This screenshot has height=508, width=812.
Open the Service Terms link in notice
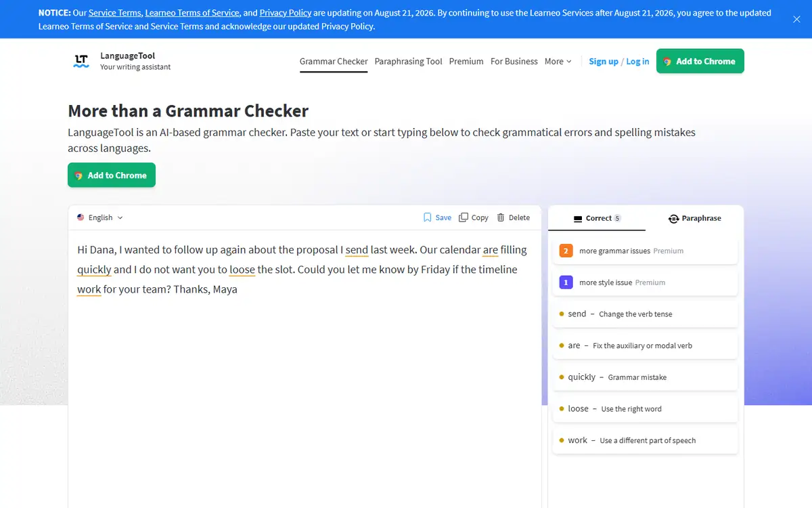tap(114, 13)
